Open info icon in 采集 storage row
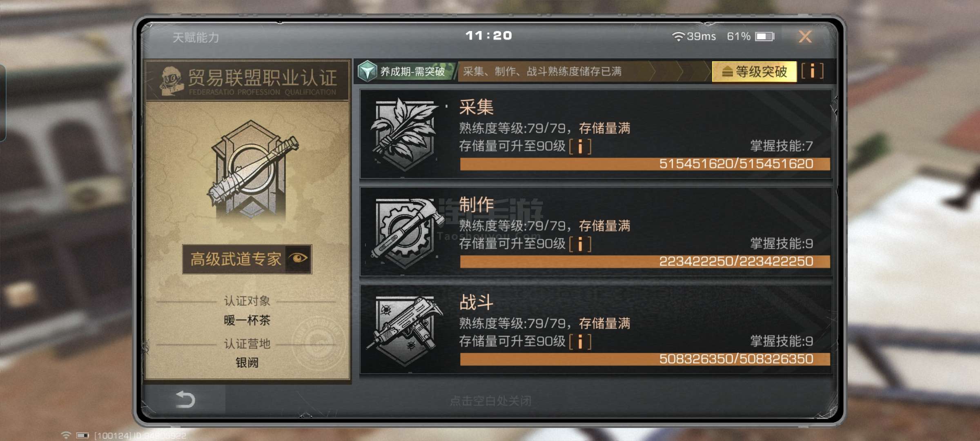Image resolution: width=980 pixels, height=441 pixels. tap(580, 146)
